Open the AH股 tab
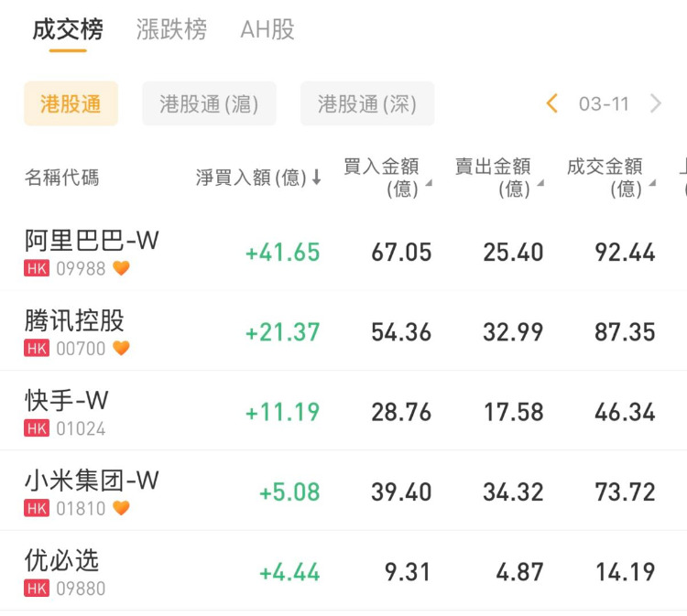The width and height of the screenshot is (687, 616). [267, 30]
